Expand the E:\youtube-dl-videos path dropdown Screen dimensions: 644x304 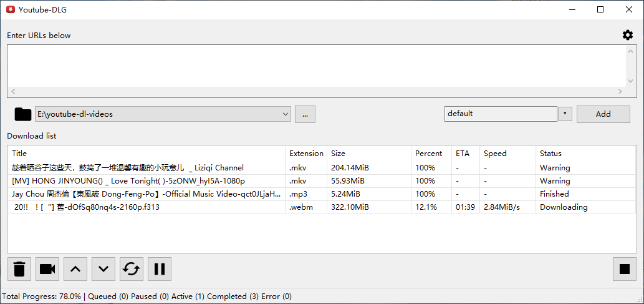pos(286,114)
